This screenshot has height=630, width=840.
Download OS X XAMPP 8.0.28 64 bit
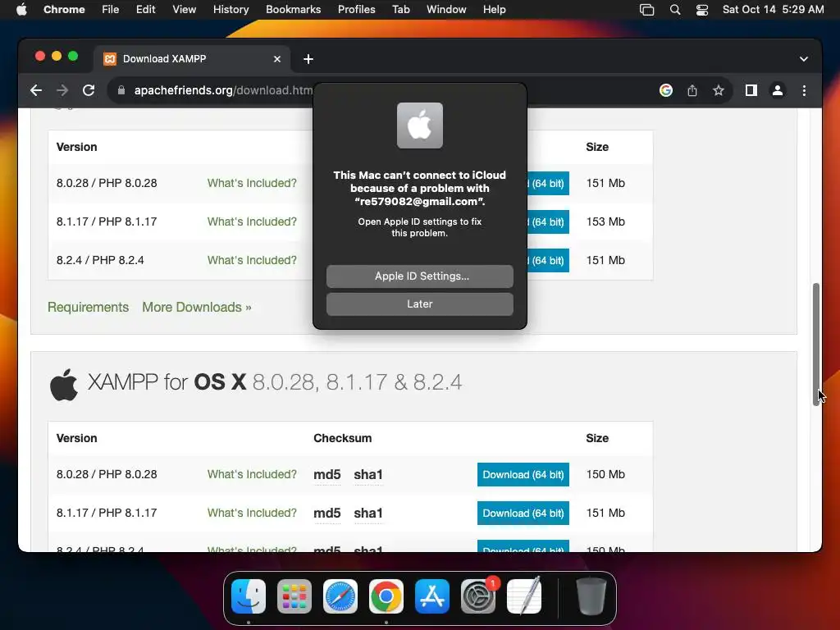pyautogui.click(x=523, y=475)
